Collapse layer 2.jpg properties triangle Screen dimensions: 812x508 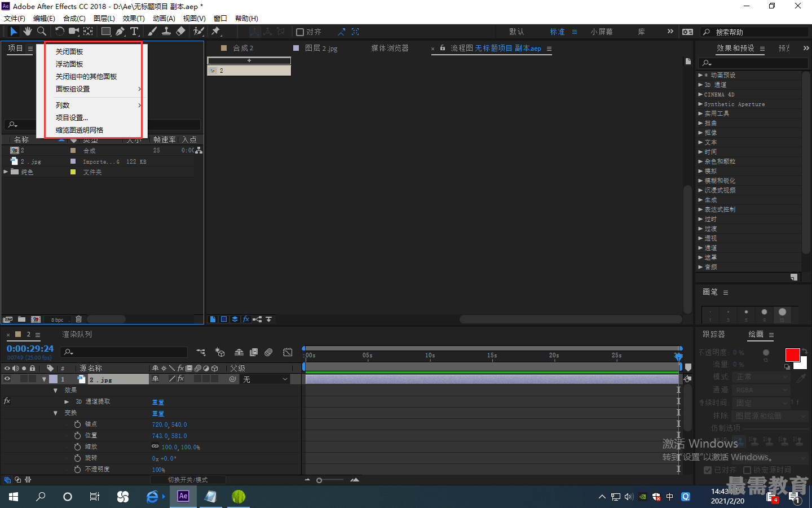(44, 379)
